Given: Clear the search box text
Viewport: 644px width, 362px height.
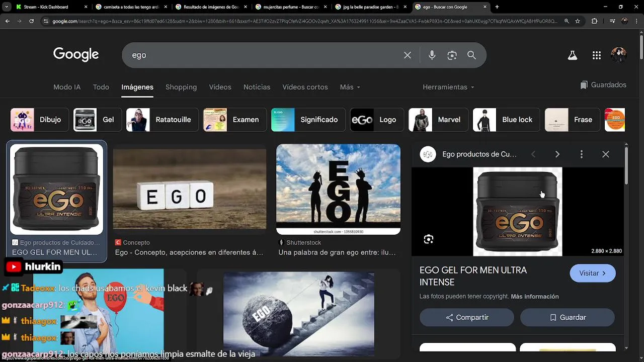Looking at the screenshot, I should pyautogui.click(x=408, y=55).
